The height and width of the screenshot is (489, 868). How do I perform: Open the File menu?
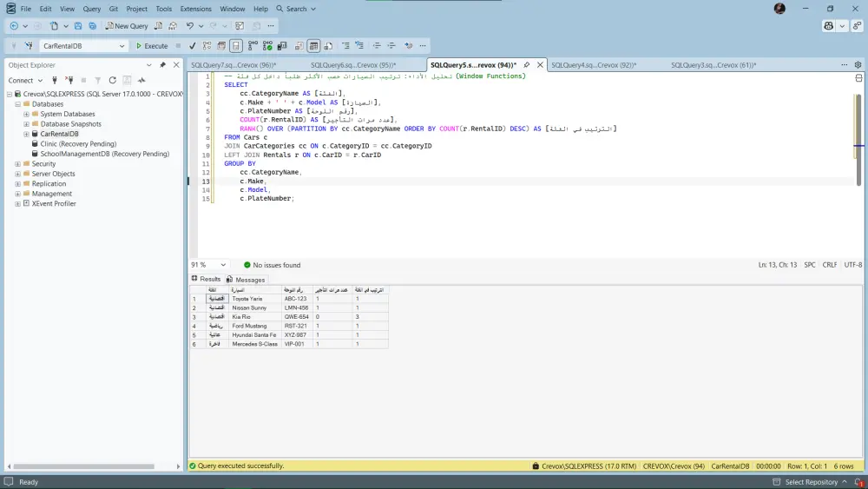coord(25,9)
